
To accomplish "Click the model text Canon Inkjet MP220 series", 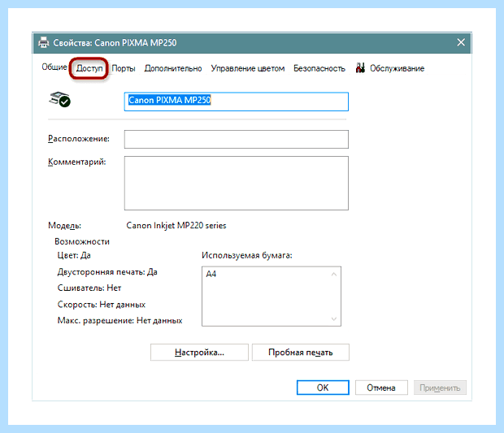I will 176,226.
